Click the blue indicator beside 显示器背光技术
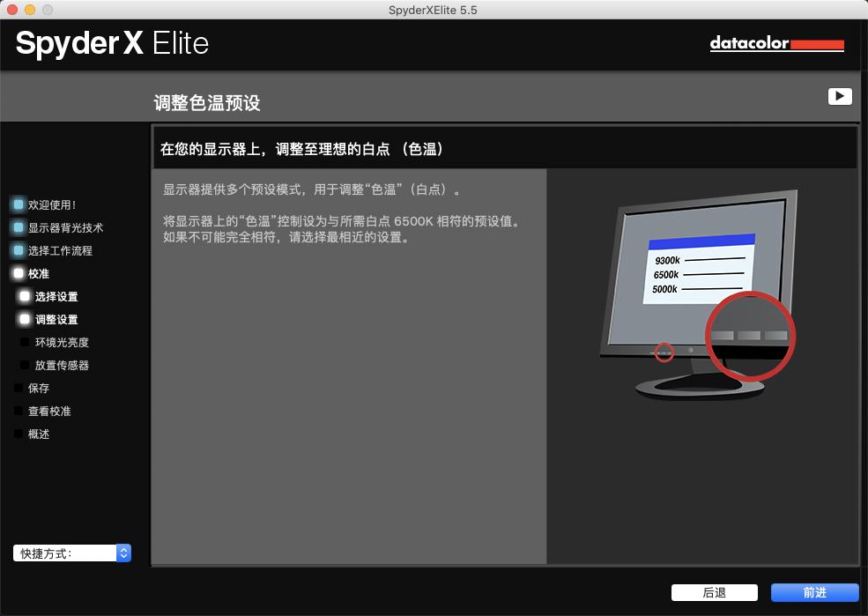This screenshot has height=616, width=868. point(19,227)
